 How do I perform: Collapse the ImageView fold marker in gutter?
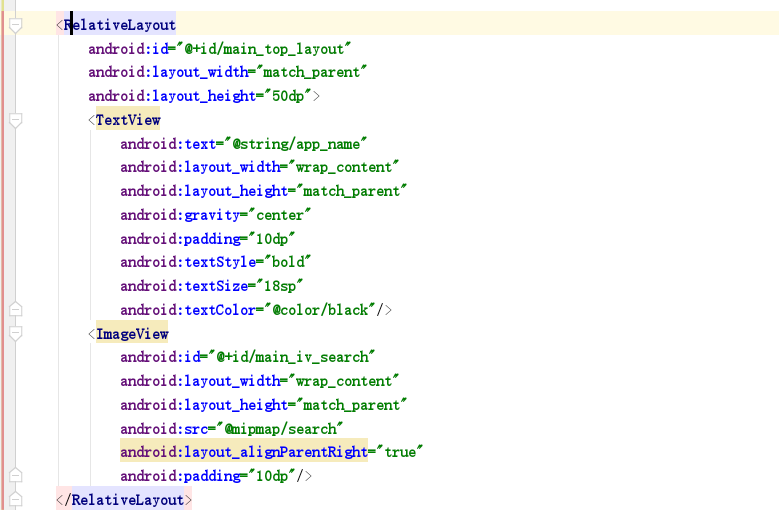[15, 334]
